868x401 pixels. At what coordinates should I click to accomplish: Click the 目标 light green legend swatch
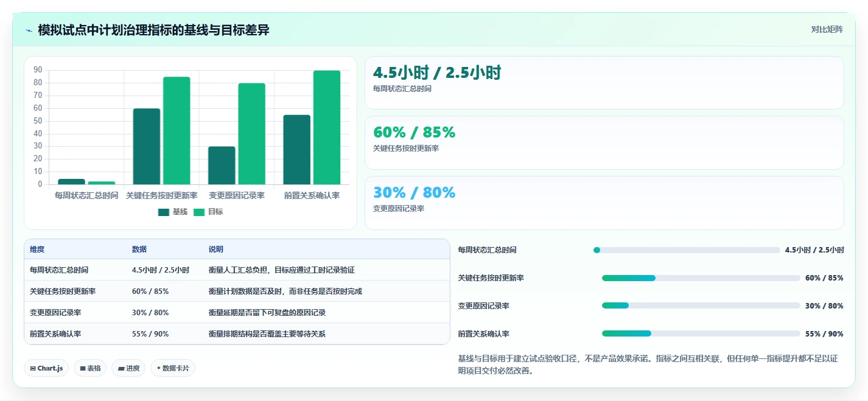coord(199,212)
